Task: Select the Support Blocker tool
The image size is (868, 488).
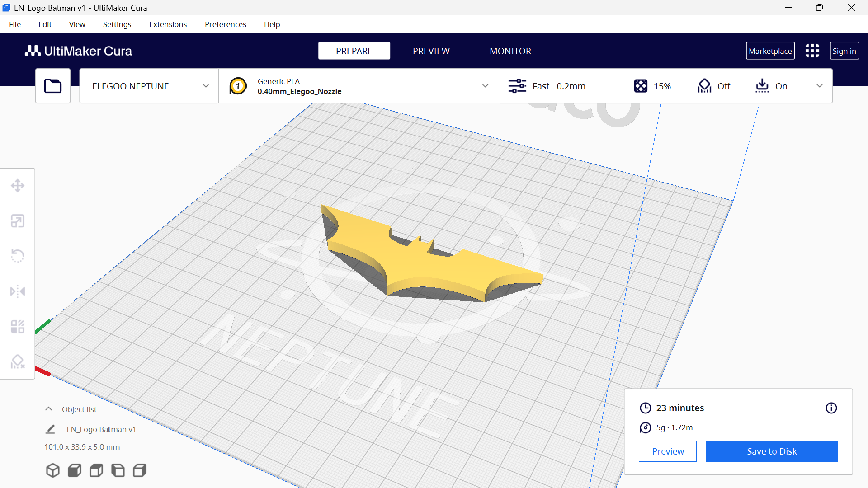Action: coord(18,362)
